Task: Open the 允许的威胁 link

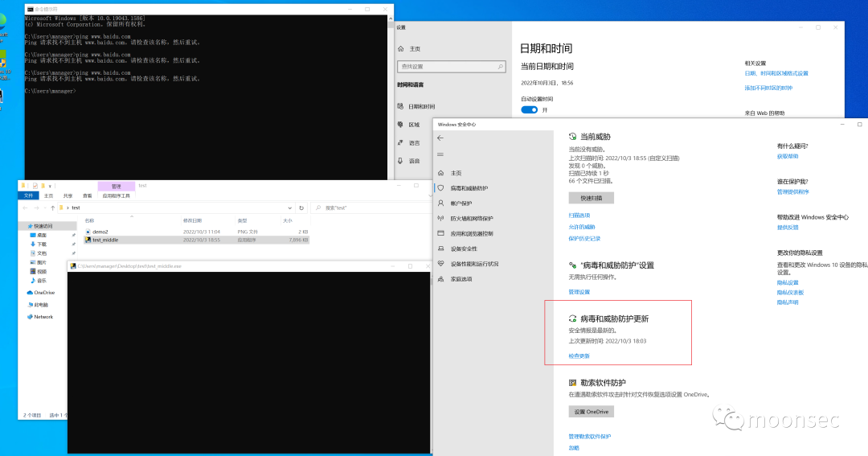Action: (582, 227)
